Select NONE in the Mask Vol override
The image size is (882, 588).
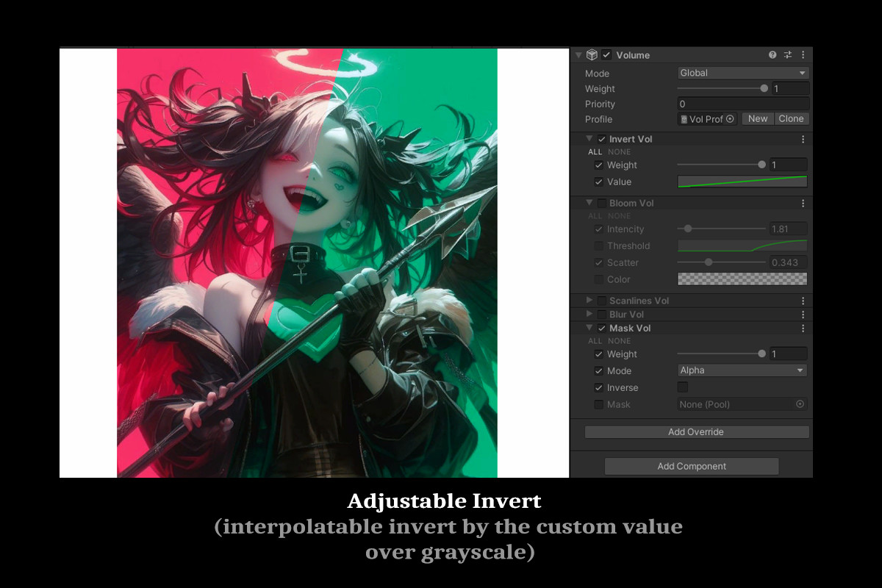tap(619, 340)
